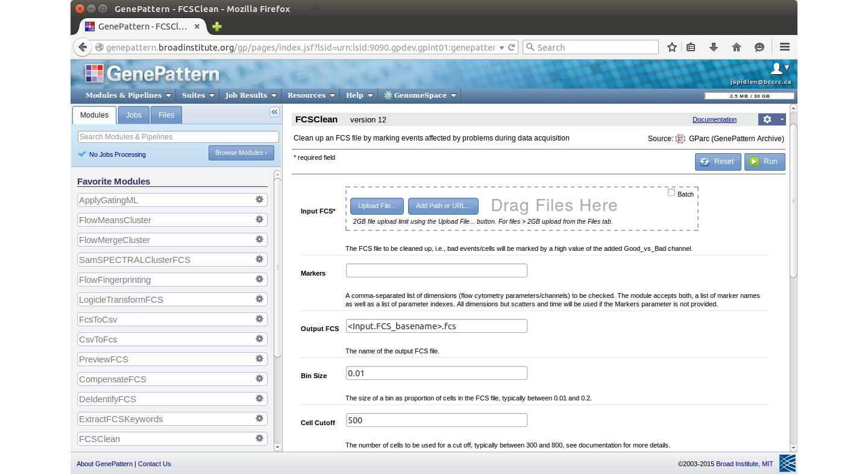Open gear menu for LogicleTransformFCS module
This screenshot has width=868, height=474.
[259, 299]
